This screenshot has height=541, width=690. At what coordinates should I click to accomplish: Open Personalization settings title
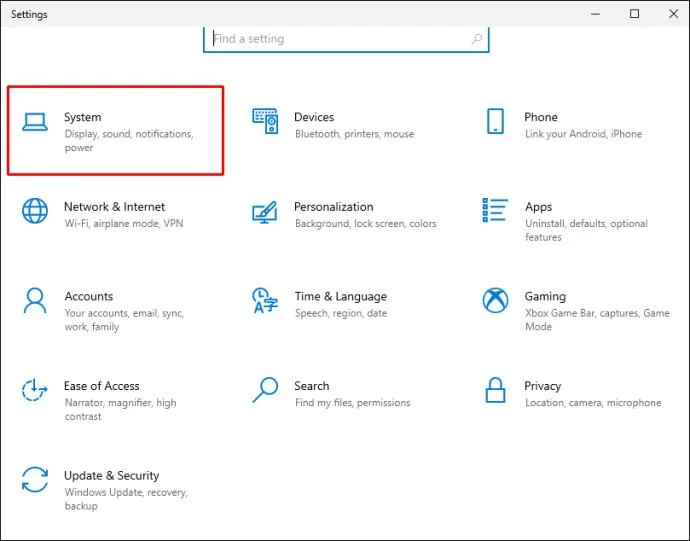tap(334, 207)
